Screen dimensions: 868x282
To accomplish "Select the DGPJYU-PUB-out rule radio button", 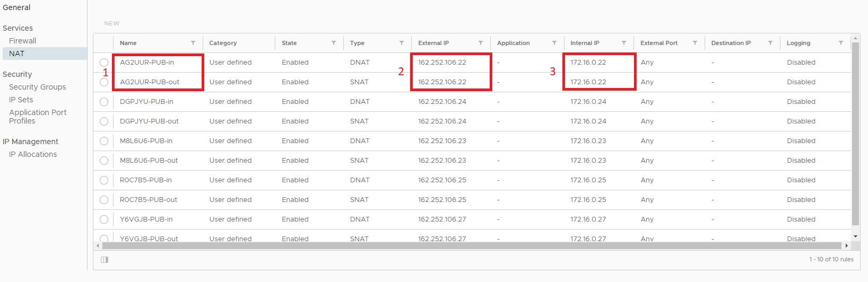I will pos(104,121).
